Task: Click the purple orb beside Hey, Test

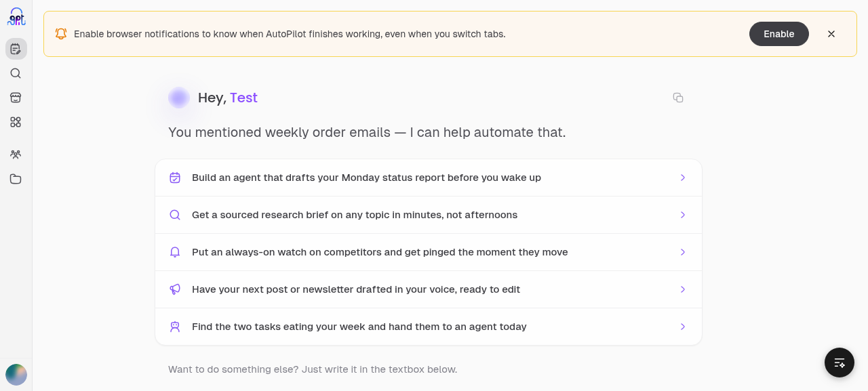Action: [x=179, y=98]
